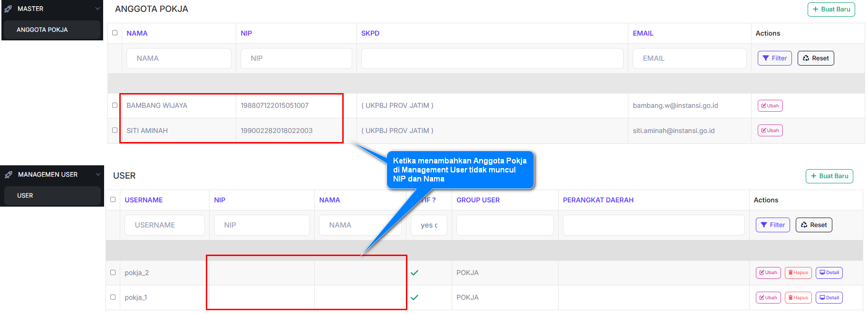Click Hapus delete button for pokja_2

click(798, 273)
